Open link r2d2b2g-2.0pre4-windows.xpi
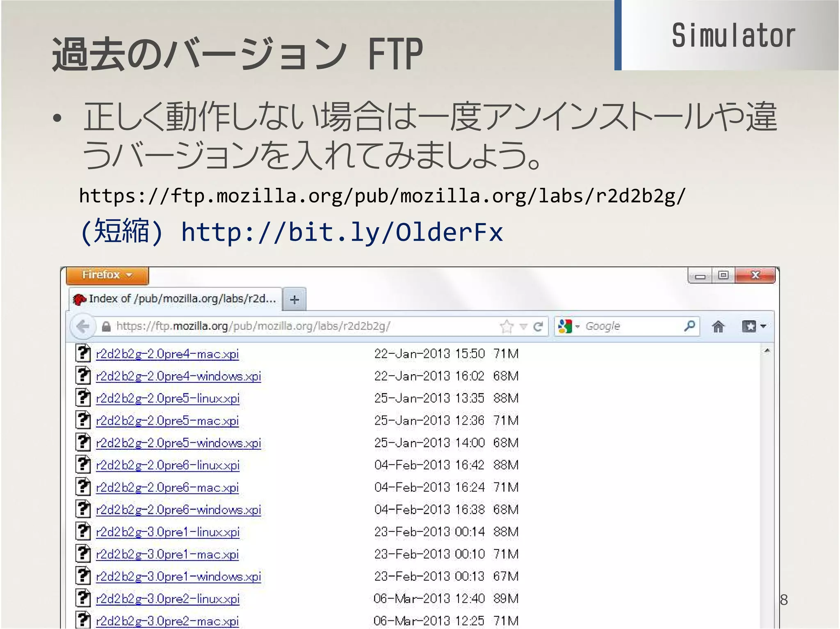Viewport: 840px width, 629px height. [178, 376]
